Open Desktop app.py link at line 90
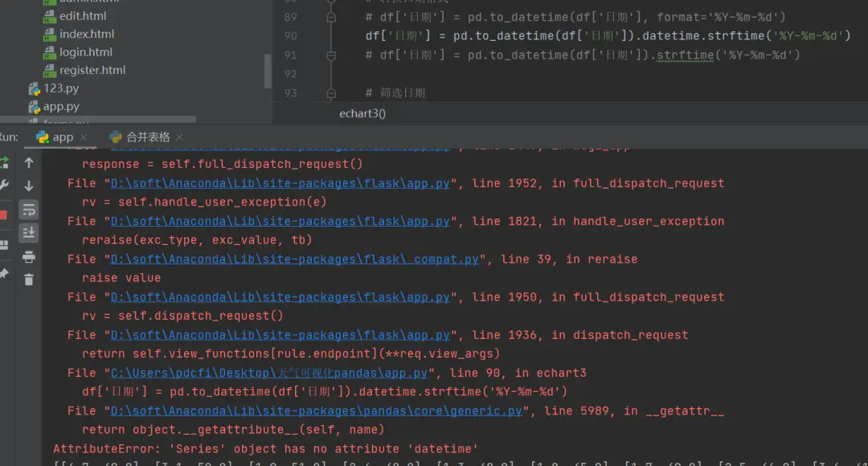 click(x=269, y=373)
